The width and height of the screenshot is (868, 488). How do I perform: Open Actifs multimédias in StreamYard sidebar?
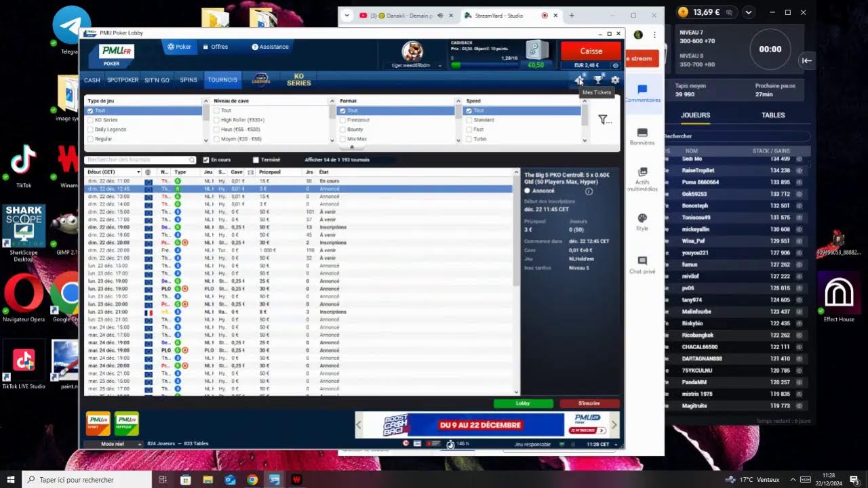tap(642, 180)
